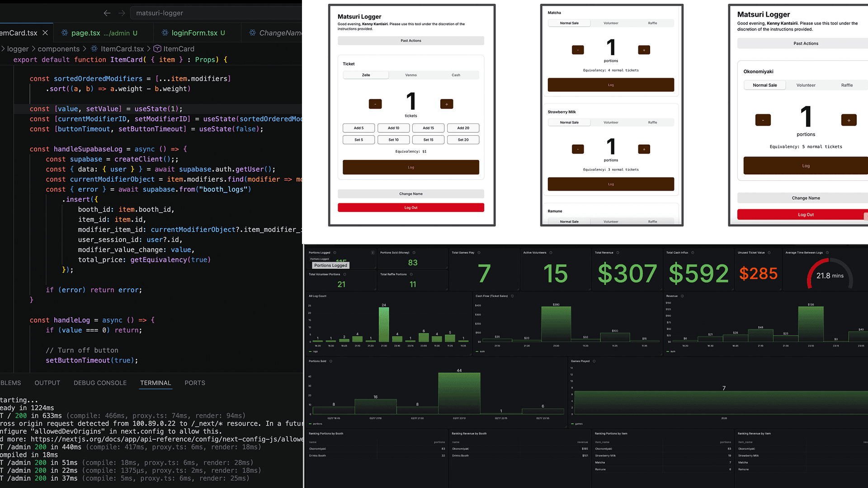This screenshot has height=488, width=868.
Task: Click the React icon on ChangeName tab
Action: click(253, 33)
